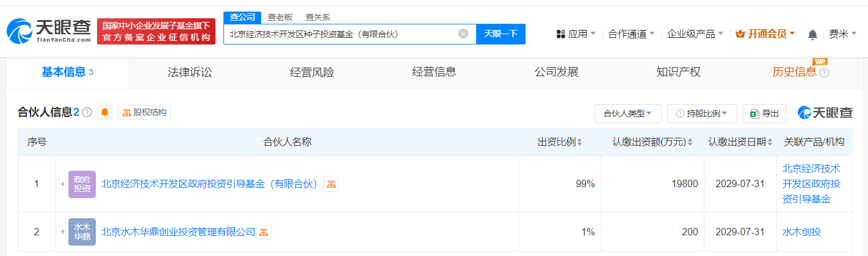Clear the search box with the X icon
This screenshot has height=256, width=868.
click(463, 34)
